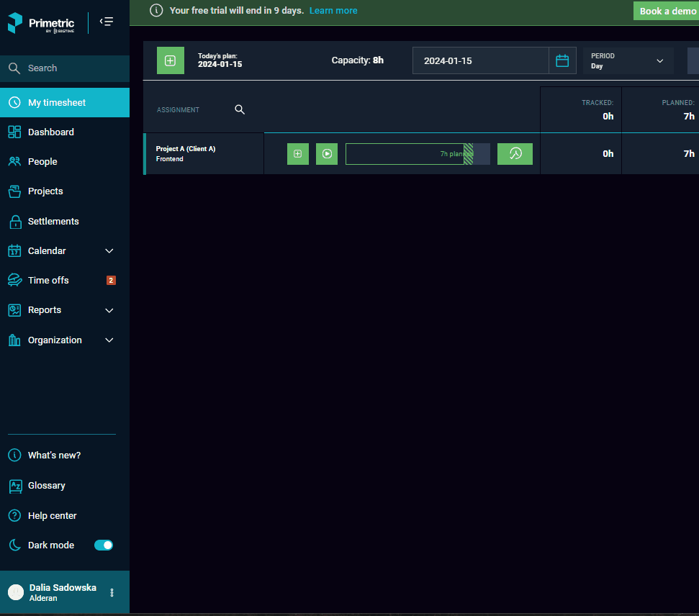Click the date field showing 2024-01-15

480,60
